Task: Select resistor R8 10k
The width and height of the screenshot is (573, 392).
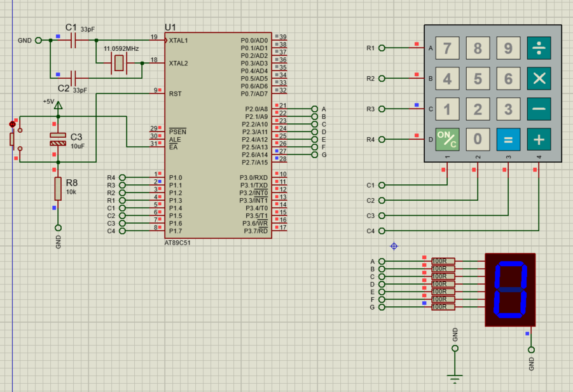Action: 57,187
